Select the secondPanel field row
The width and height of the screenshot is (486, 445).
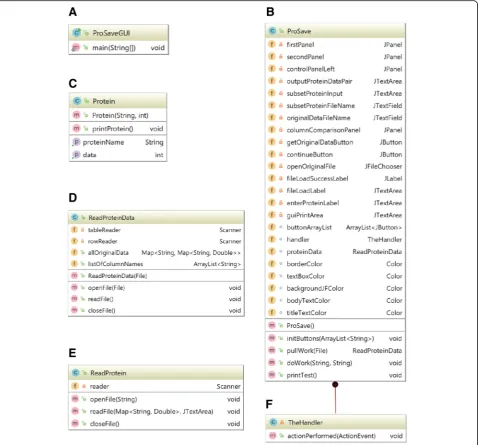pos(335,57)
